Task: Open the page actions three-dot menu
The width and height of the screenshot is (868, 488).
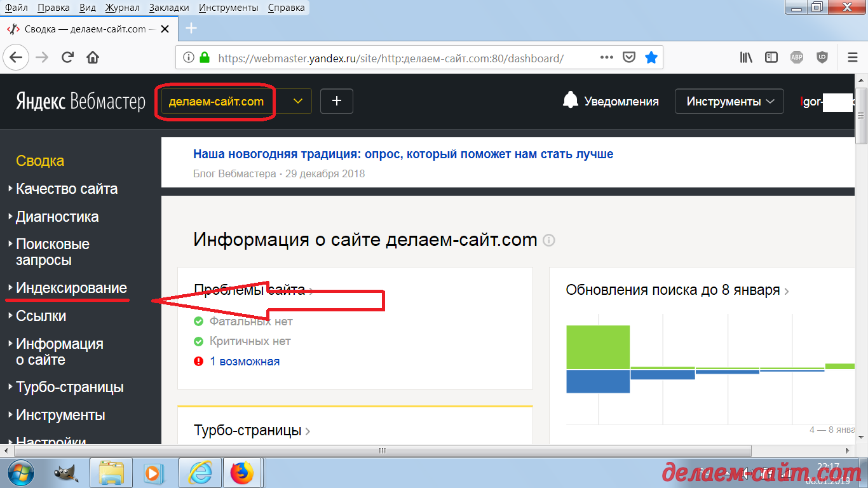Action: [606, 58]
